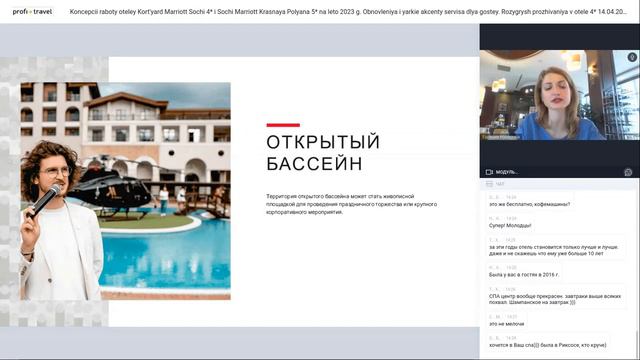Click the round icon at video panel bottom-right
Image resolution: width=640 pixels, height=360 pixels.
point(628,172)
